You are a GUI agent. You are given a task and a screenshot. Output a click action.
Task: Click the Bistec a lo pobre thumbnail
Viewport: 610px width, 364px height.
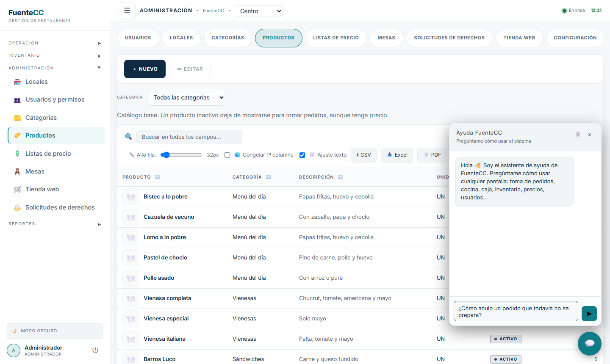(131, 197)
